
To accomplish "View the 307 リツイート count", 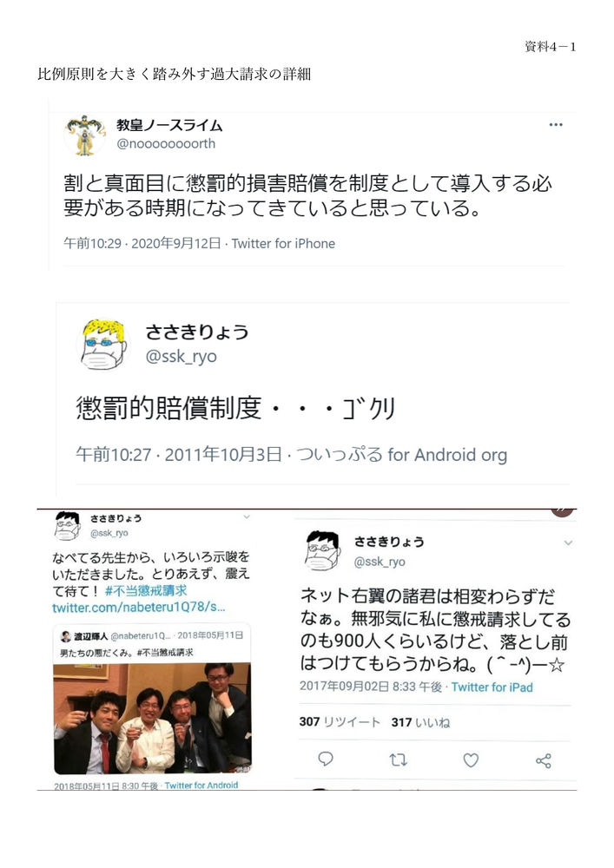I will (x=340, y=722).
